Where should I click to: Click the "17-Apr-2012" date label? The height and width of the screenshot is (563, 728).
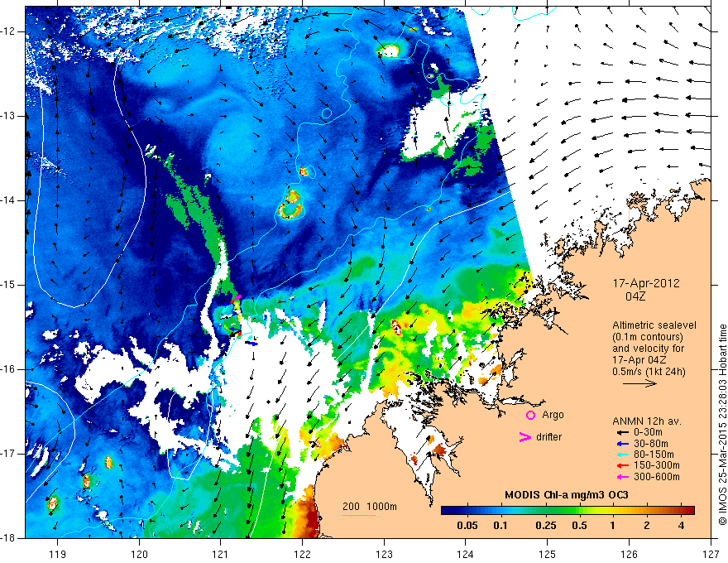click(646, 283)
